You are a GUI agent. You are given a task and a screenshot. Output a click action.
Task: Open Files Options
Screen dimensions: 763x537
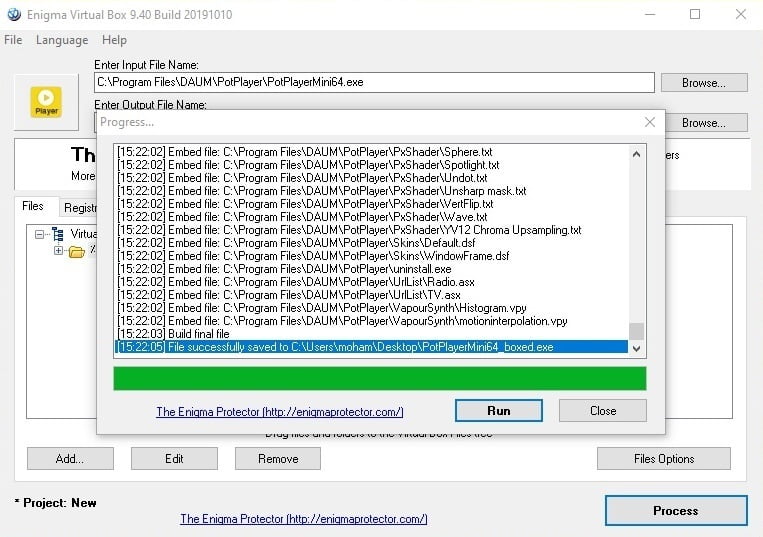coord(664,459)
